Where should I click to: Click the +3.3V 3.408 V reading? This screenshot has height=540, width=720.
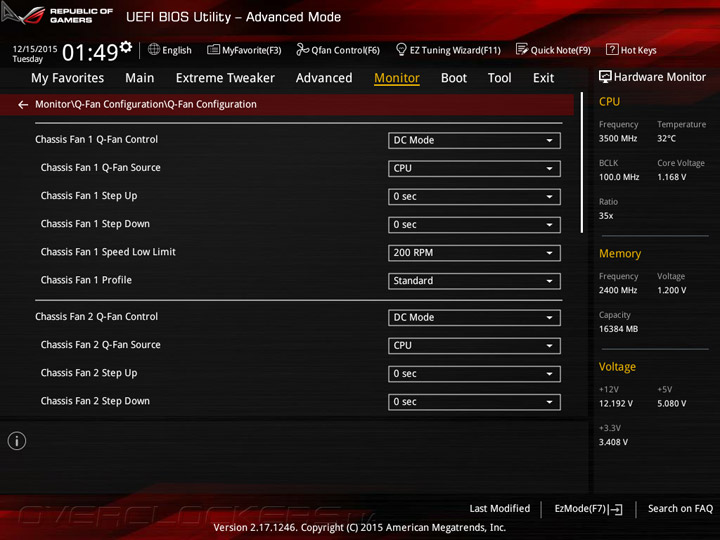613,442
